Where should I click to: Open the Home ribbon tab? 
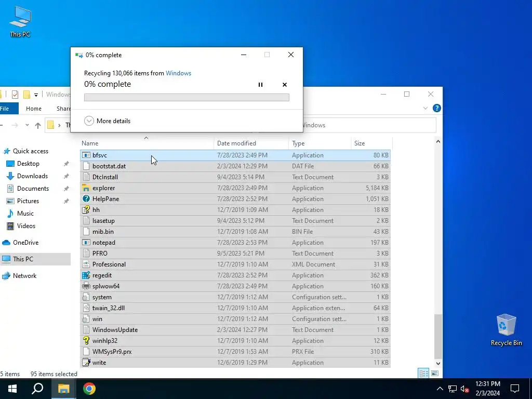coord(34,109)
